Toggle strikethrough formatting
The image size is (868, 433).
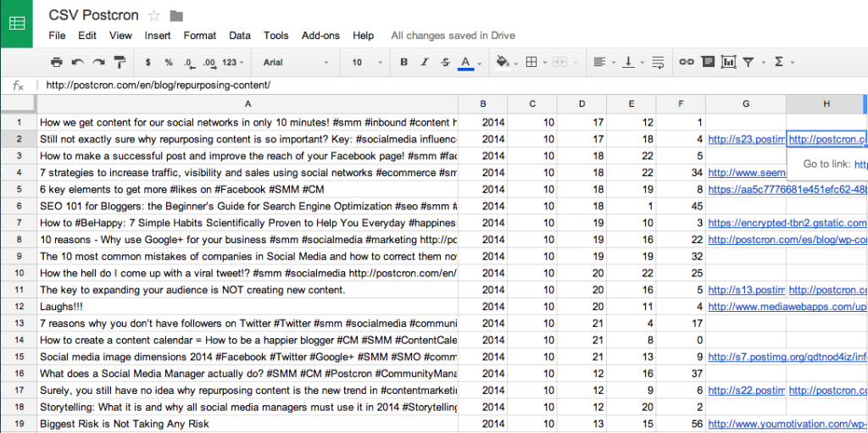tap(445, 62)
